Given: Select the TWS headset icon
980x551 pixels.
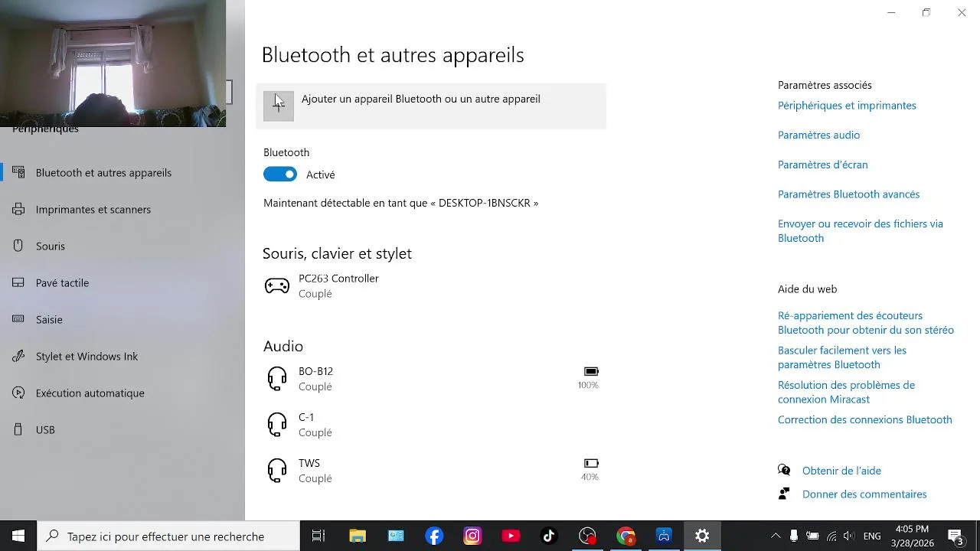Looking at the screenshot, I should pos(277,470).
